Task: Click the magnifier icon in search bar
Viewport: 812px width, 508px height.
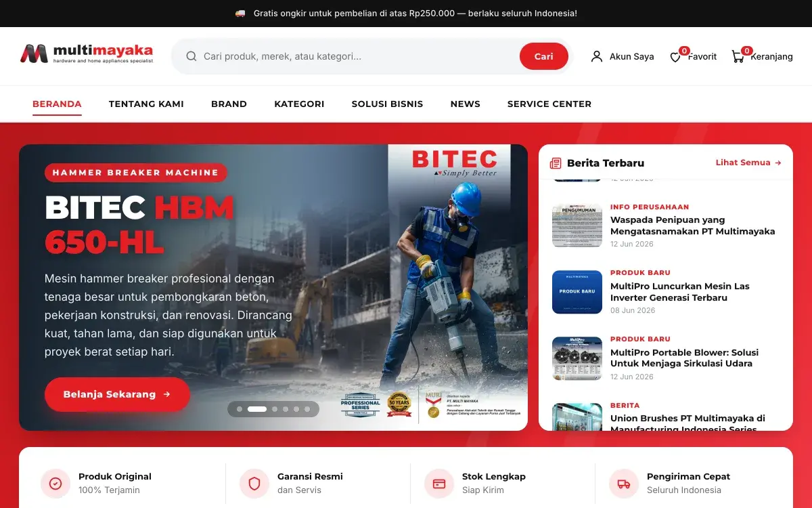Action: click(x=191, y=56)
